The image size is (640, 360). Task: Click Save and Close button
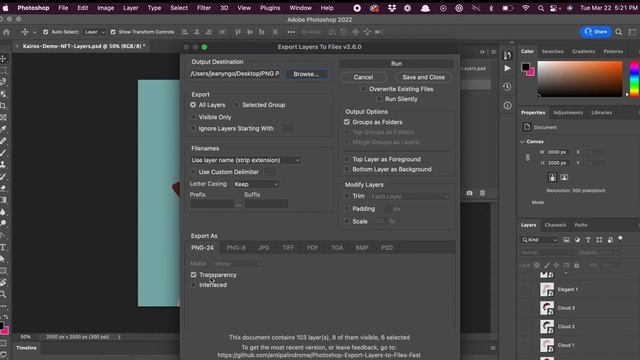(x=424, y=77)
